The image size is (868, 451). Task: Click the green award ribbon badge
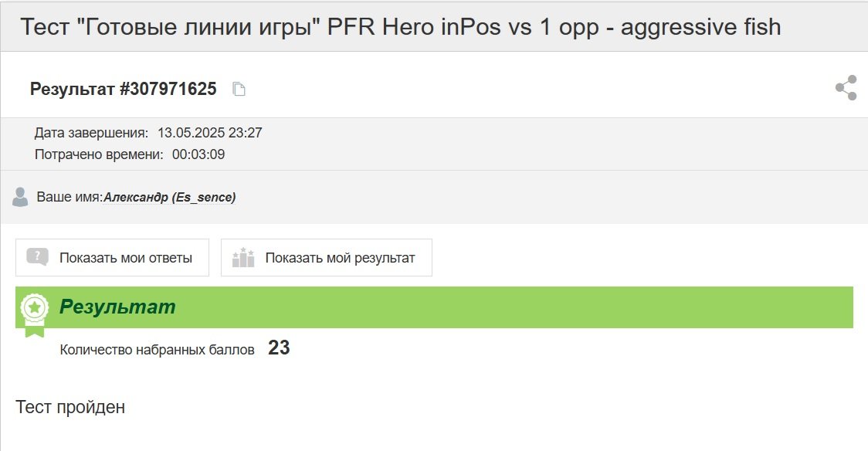(34, 314)
